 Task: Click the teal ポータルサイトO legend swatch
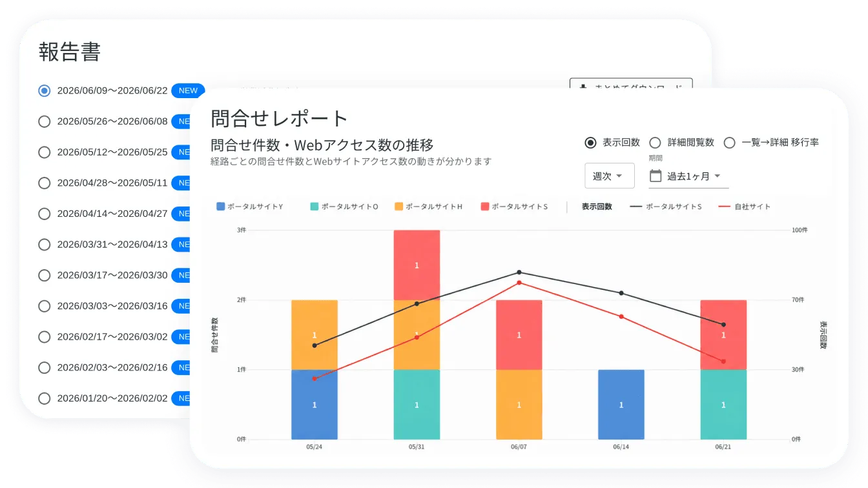pyautogui.click(x=315, y=207)
